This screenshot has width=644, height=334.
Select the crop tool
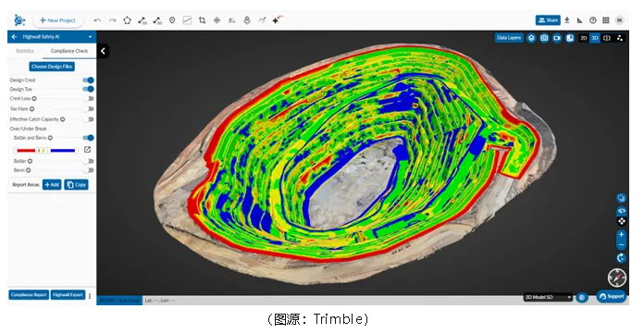(202, 20)
